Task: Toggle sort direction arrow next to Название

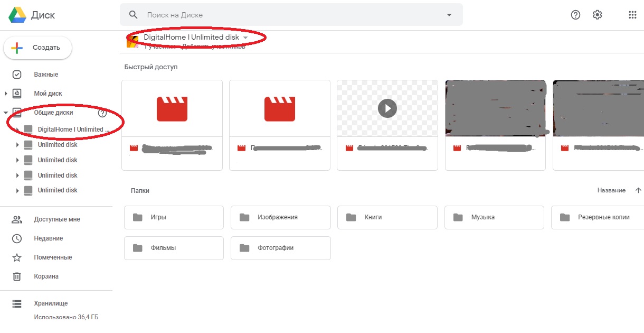Action: (x=638, y=190)
